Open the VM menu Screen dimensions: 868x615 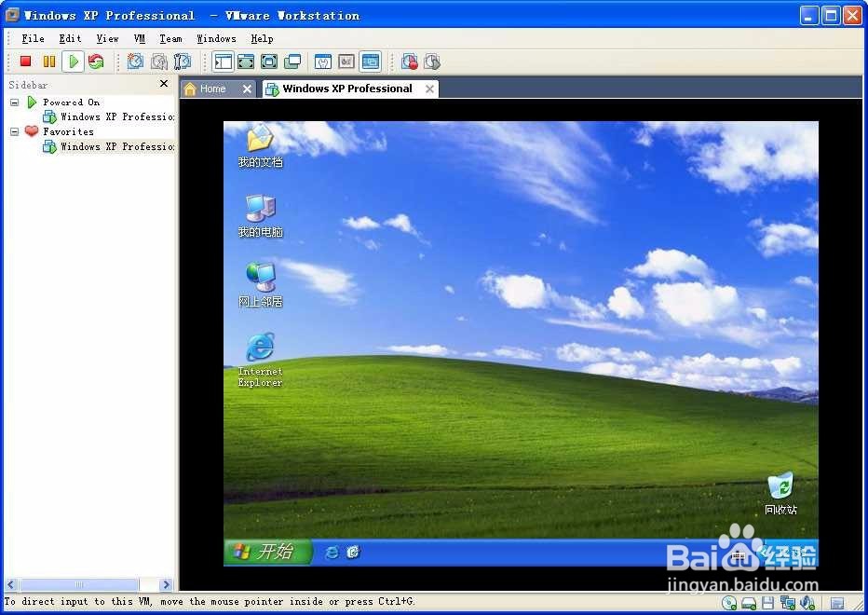pyautogui.click(x=140, y=39)
